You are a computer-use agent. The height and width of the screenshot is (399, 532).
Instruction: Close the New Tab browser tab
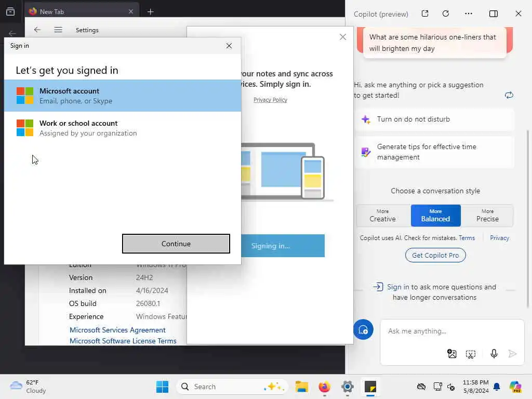[130, 11]
